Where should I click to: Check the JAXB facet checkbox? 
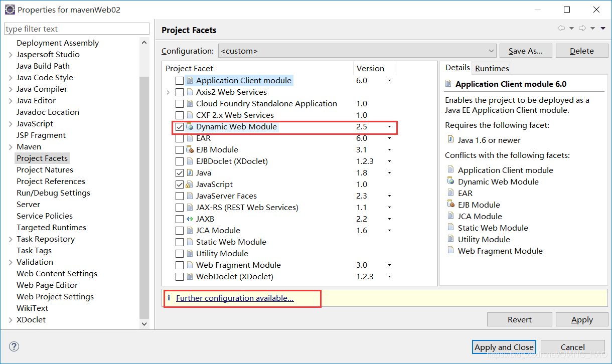coord(180,219)
